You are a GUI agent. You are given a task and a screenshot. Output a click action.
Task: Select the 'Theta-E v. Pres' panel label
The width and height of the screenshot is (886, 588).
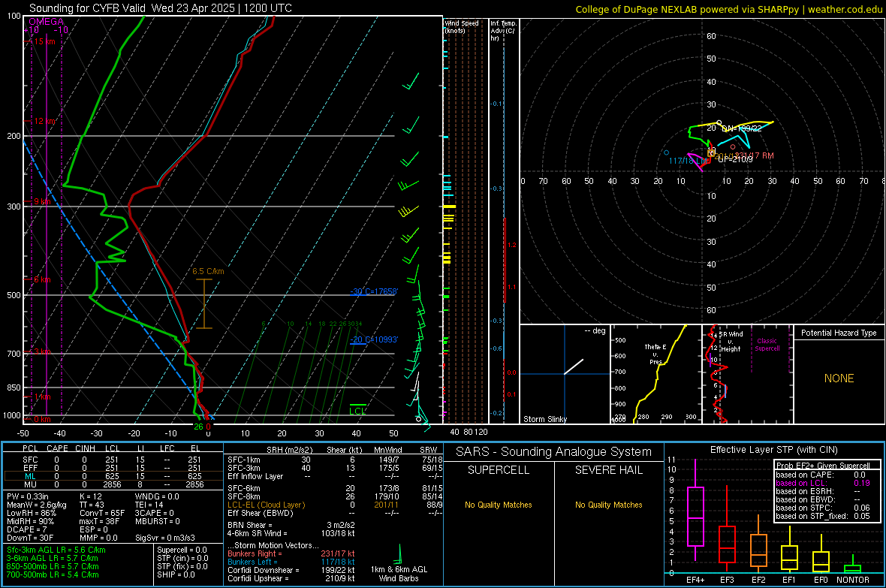click(x=655, y=354)
